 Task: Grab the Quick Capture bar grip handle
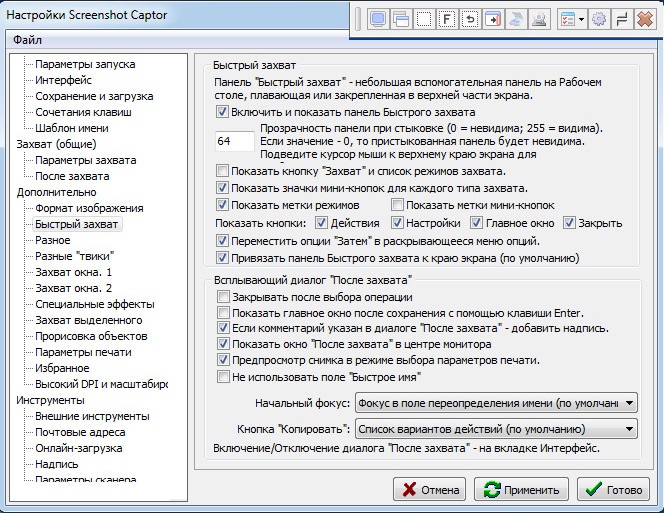point(358,19)
